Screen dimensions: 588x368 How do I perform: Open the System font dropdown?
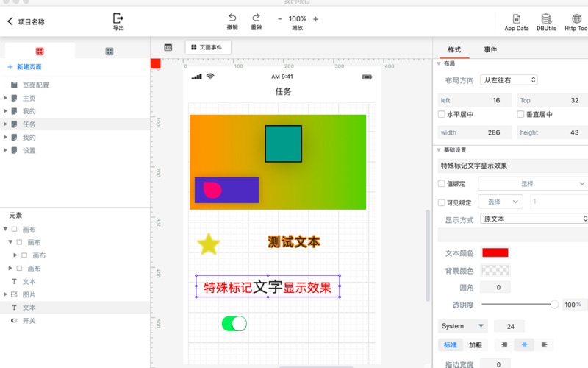click(463, 326)
